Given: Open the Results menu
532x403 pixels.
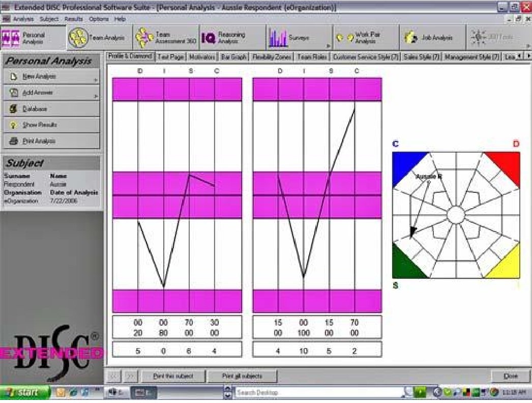Looking at the screenshot, I should pyautogui.click(x=73, y=19).
